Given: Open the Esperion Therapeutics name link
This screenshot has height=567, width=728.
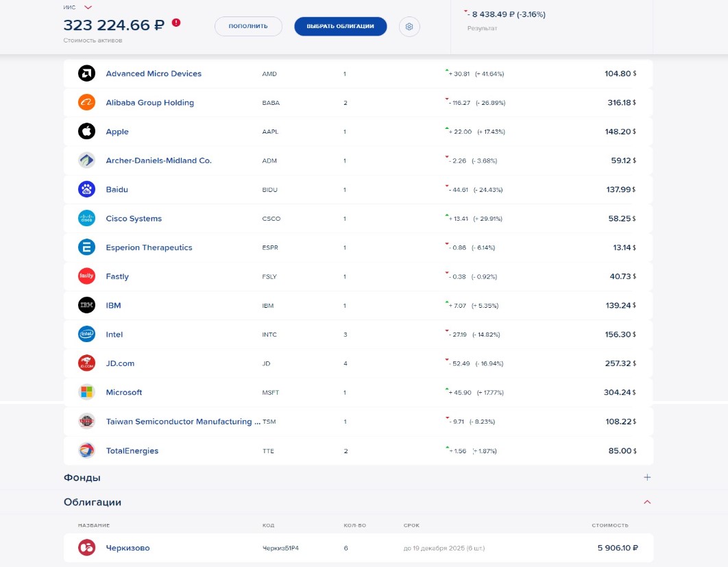Looking at the screenshot, I should 149,248.
